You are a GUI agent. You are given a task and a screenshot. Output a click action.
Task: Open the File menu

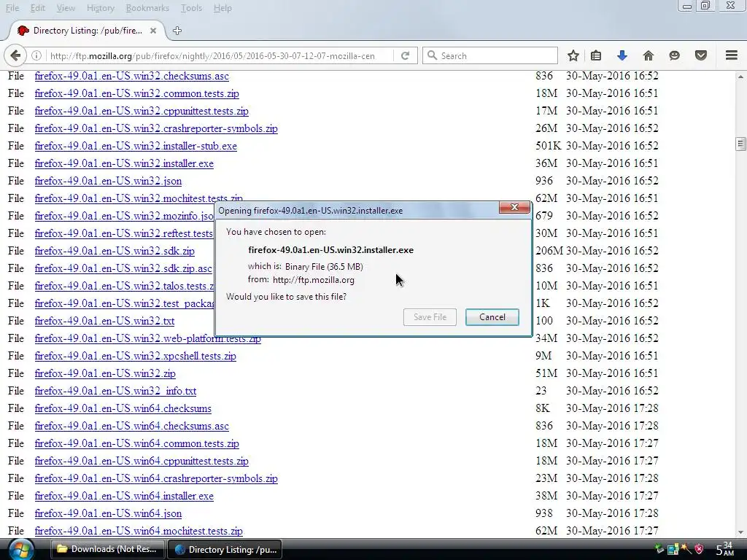pyautogui.click(x=12, y=8)
